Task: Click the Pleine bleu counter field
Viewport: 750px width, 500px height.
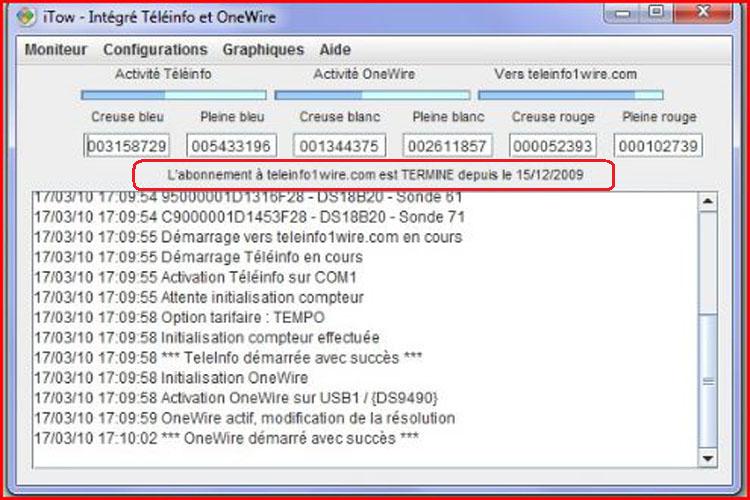Action: click(x=233, y=147)
